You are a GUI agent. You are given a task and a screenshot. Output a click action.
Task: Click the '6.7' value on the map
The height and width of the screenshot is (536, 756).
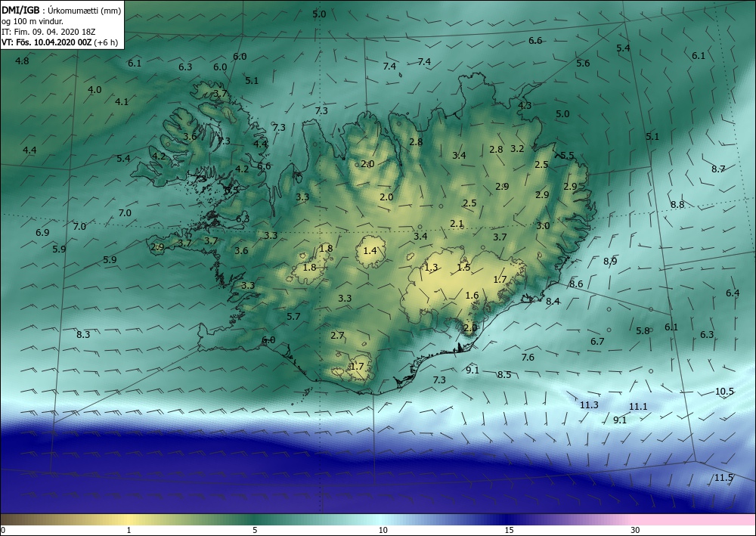click(x=597, y=341)
